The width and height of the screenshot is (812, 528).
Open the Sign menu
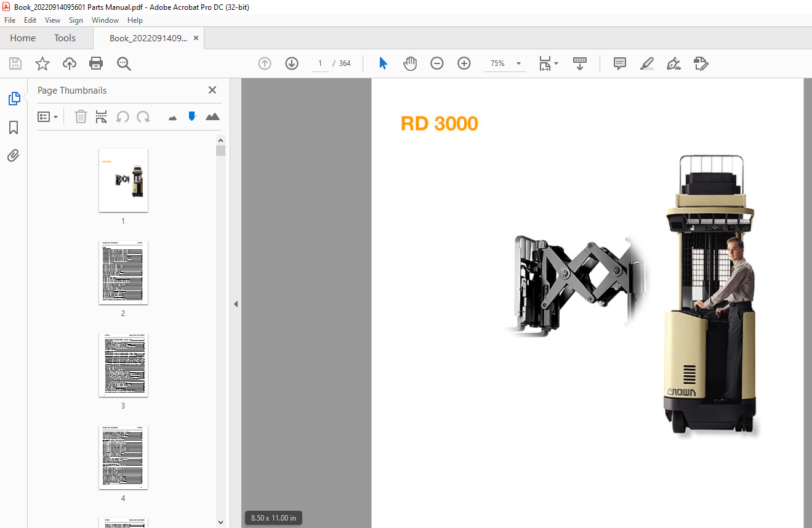pyautogui.click(x=76, y=20)
